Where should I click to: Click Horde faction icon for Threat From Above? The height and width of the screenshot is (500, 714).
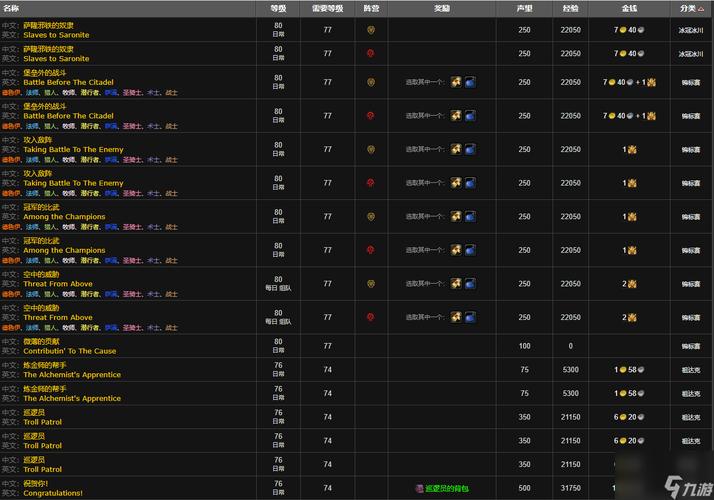(371, 317)
